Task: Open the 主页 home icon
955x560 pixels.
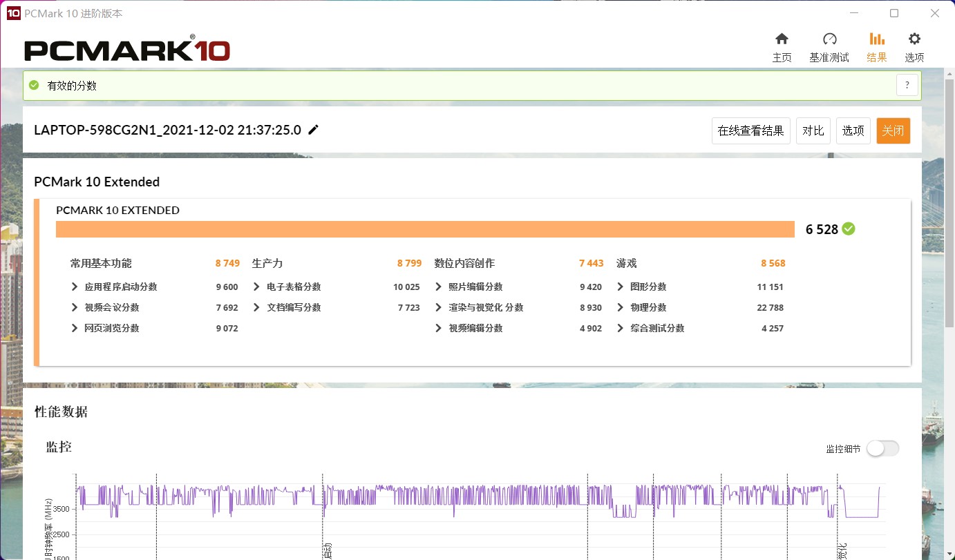Action: click(x=782, y=39)
